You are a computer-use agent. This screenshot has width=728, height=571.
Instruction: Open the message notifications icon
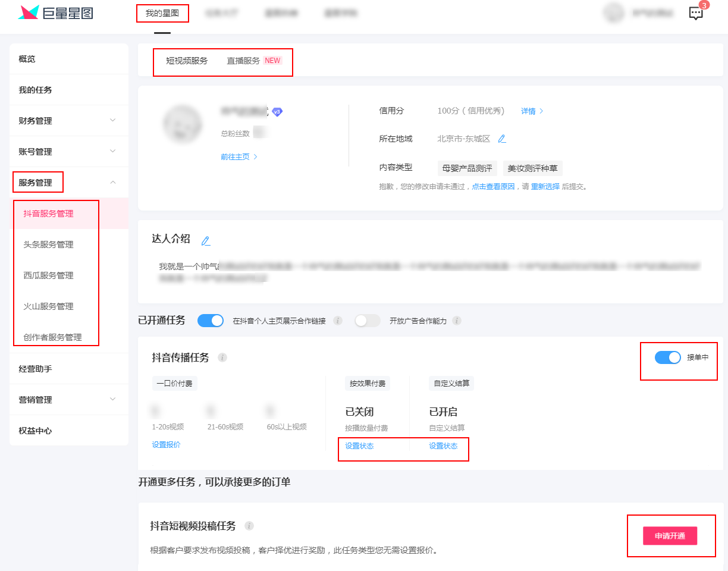pos(696,13)
